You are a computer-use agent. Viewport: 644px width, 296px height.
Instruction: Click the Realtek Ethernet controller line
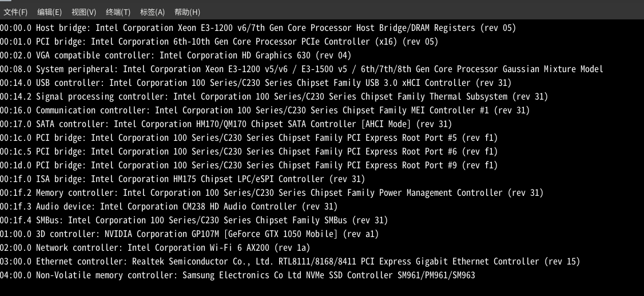tap(289, 262)
